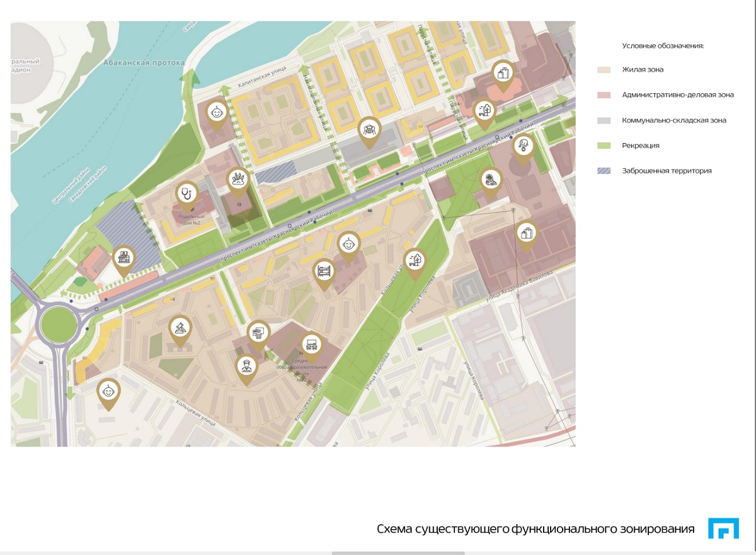
Task: Select the circus elephant map pin
Action: 524,148
